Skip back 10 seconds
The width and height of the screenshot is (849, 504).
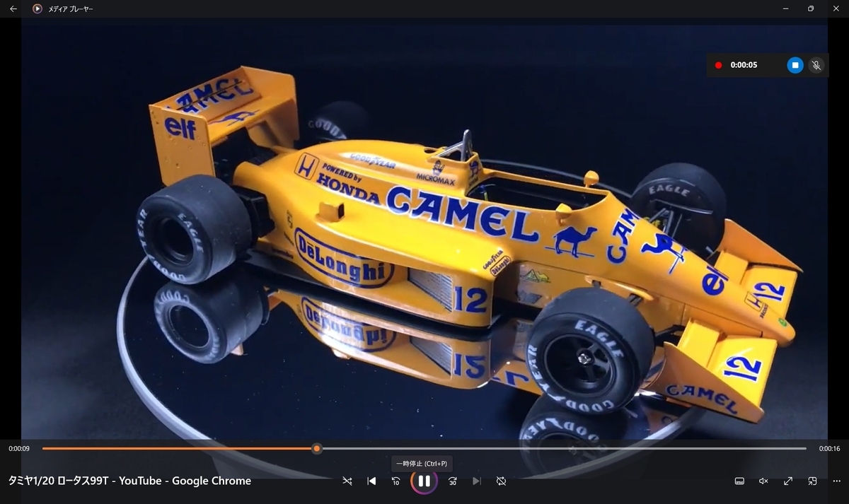point(395,481)
